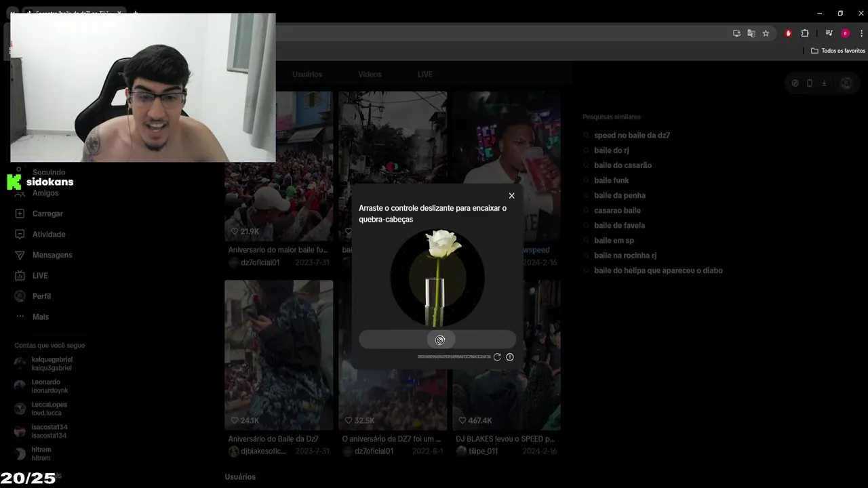
Task: Click the TikTok coins icon
Action: click(795, 83)
